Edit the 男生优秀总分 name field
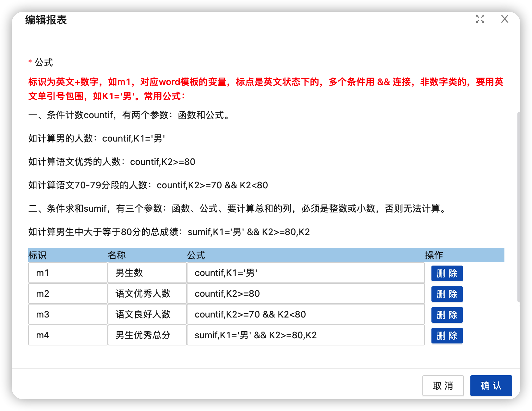This screenshot has height=411, width=532. [x=147, y=335]
